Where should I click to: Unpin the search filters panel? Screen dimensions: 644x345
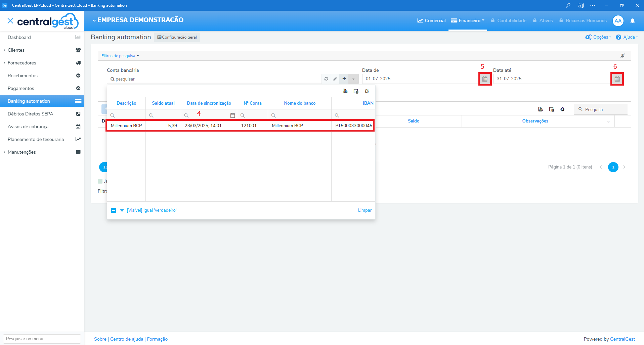[622, 56]
